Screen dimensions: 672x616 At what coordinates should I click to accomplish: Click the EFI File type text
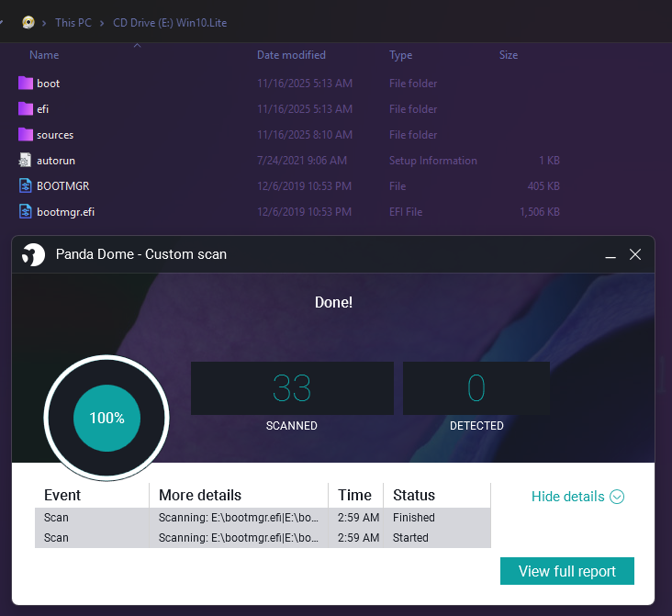[x=406, y=212]
